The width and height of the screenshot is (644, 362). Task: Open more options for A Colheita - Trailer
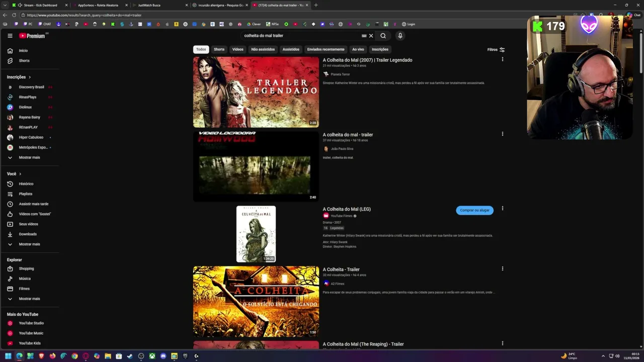click(502, 268)
